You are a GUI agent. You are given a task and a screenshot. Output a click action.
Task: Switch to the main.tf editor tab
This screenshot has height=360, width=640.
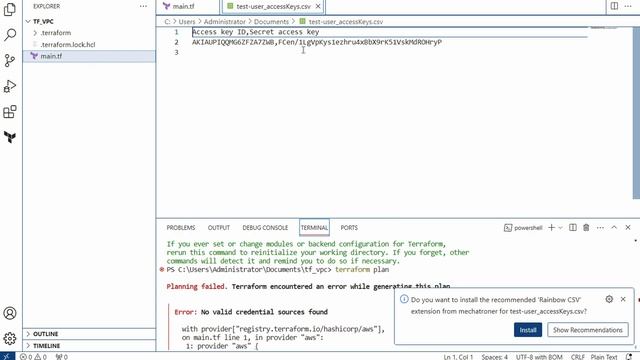pyautogui.click(x=183, y=6)
